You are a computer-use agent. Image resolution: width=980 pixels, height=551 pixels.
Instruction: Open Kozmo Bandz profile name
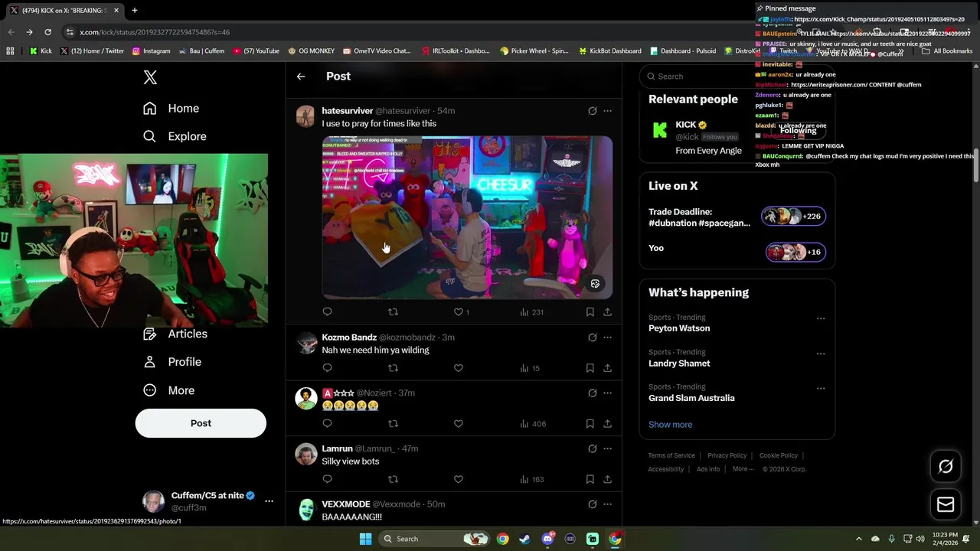349,337
